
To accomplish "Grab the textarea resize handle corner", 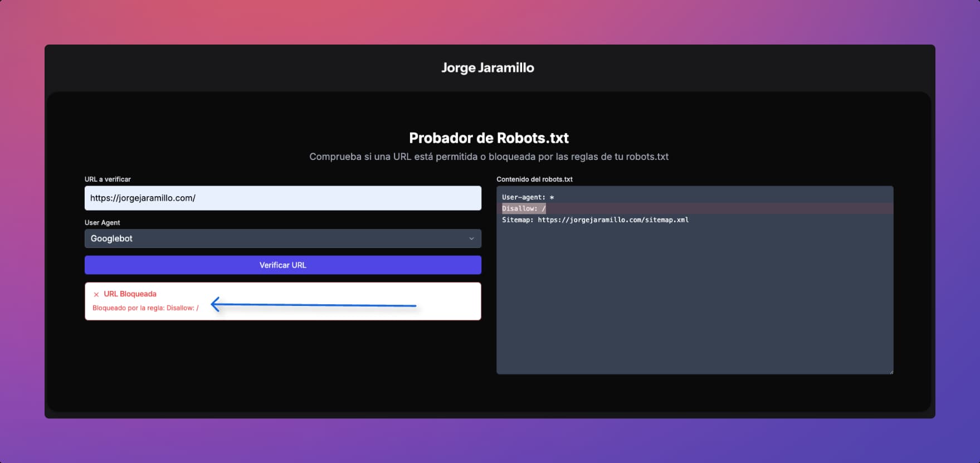I will [891, 372].
